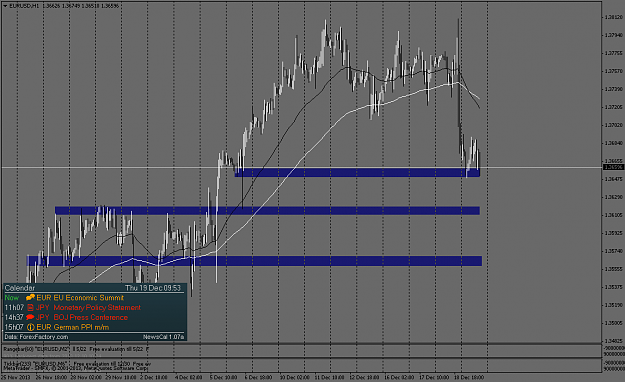625x382 pixels.
Task: Click the 1.37390 price scale label
Action: coord(613,89)
